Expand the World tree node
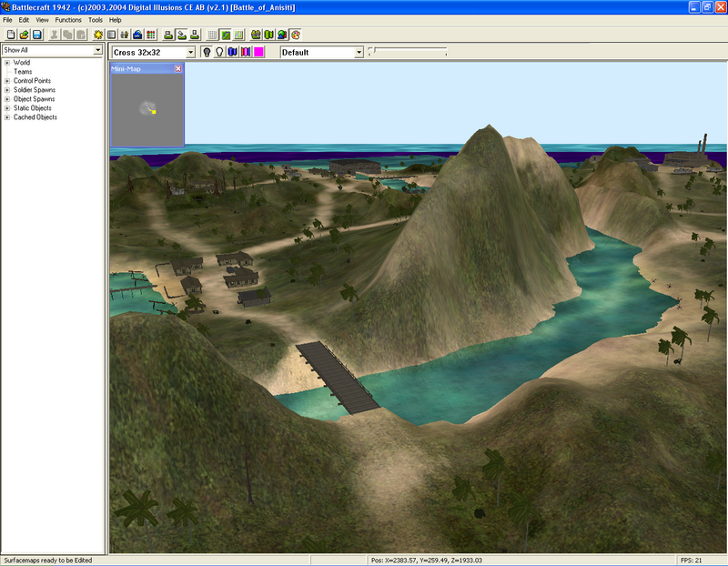Screen dimensions: 728x566 click(x=7, y=63)
